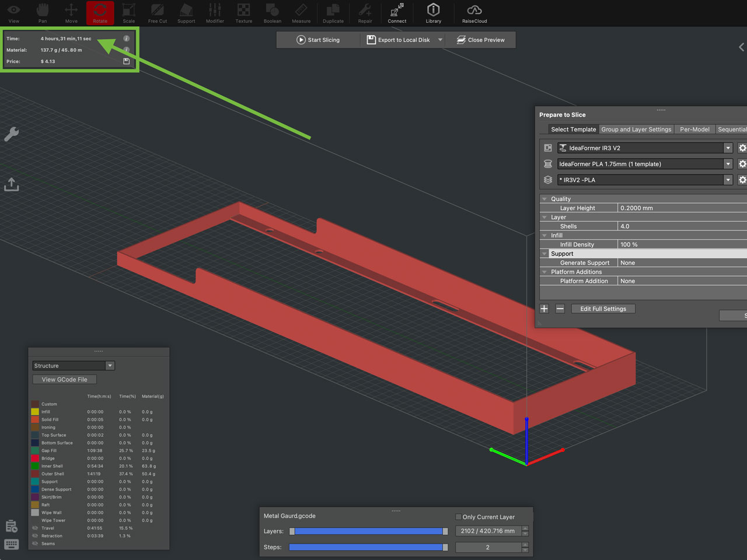The image size is (747, 560).
Task: Collapse the Quality settings section
Action: pos(544,199)
